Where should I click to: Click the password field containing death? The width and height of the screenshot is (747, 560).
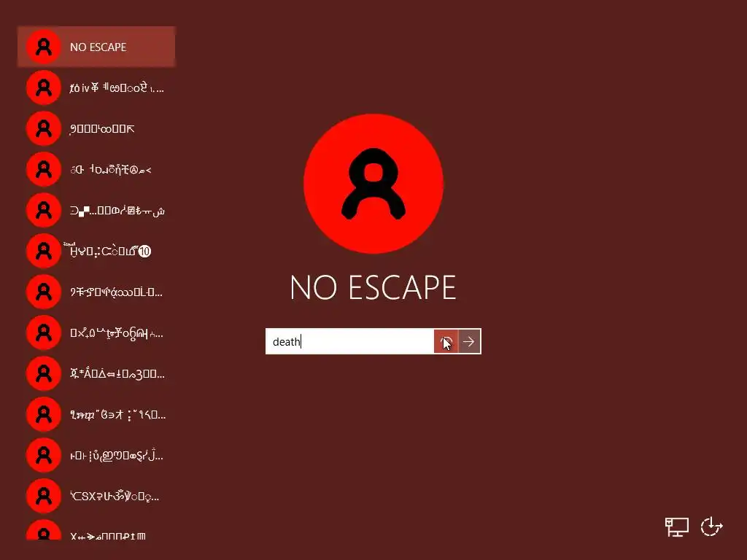(x=349, y=341)
